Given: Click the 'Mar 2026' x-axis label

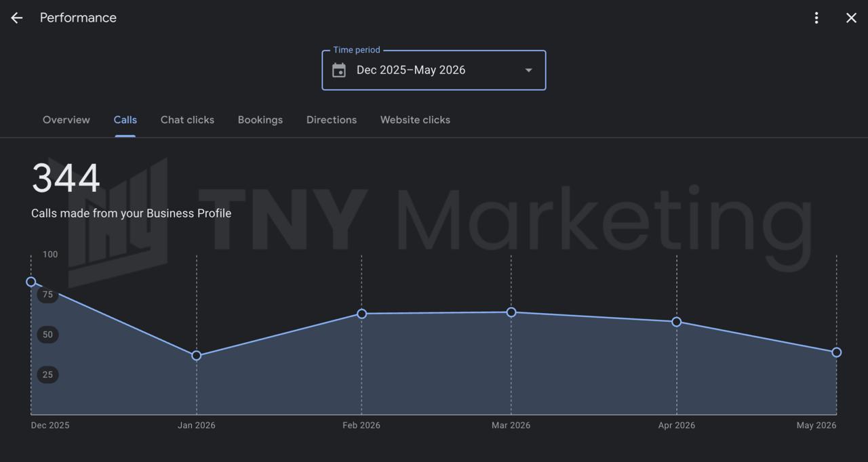Looking at the screenshot, I should 511,425.
